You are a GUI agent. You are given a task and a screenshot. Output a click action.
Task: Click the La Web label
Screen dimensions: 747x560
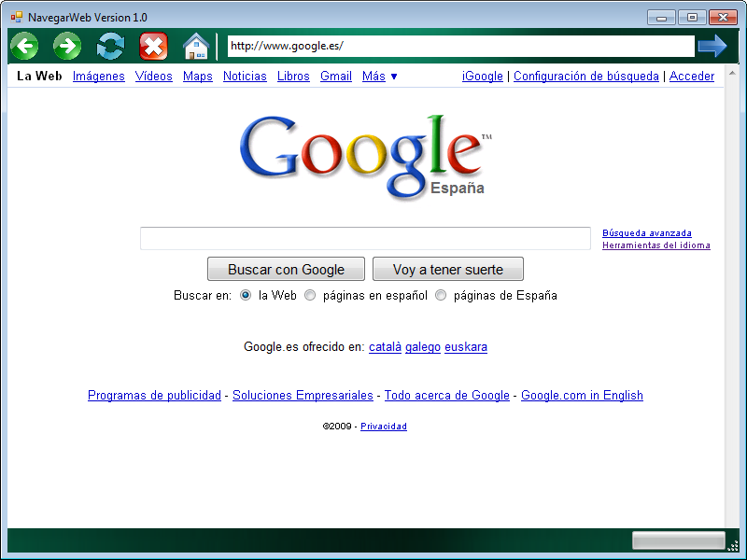(39, 77)
